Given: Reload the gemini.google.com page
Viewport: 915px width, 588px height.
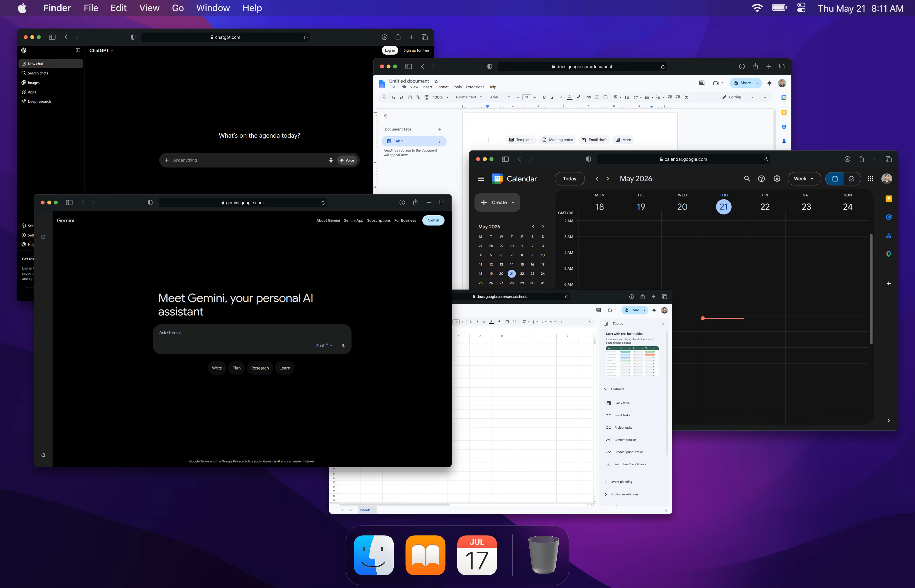Looking at the screenshot, I should pos(323,203).
